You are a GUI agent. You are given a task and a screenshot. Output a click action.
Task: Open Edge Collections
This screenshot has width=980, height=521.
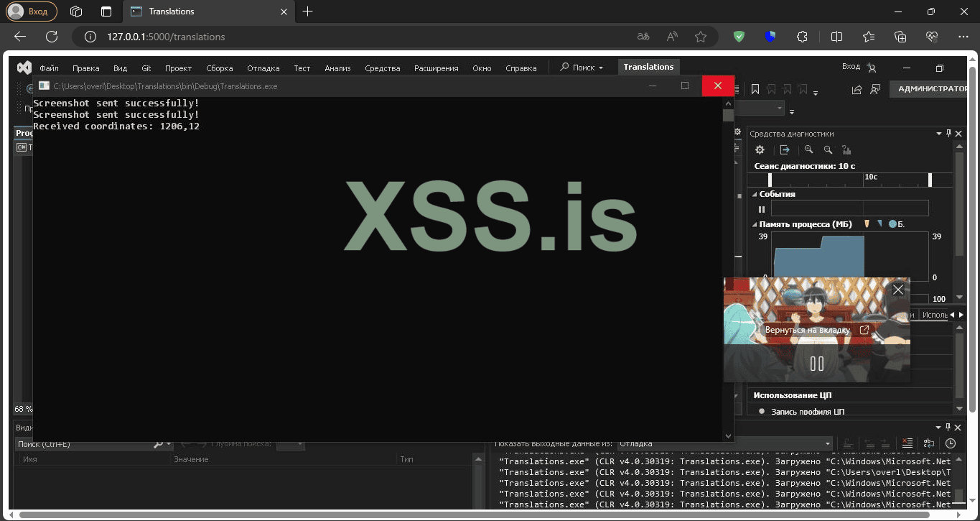coord(900,37)
